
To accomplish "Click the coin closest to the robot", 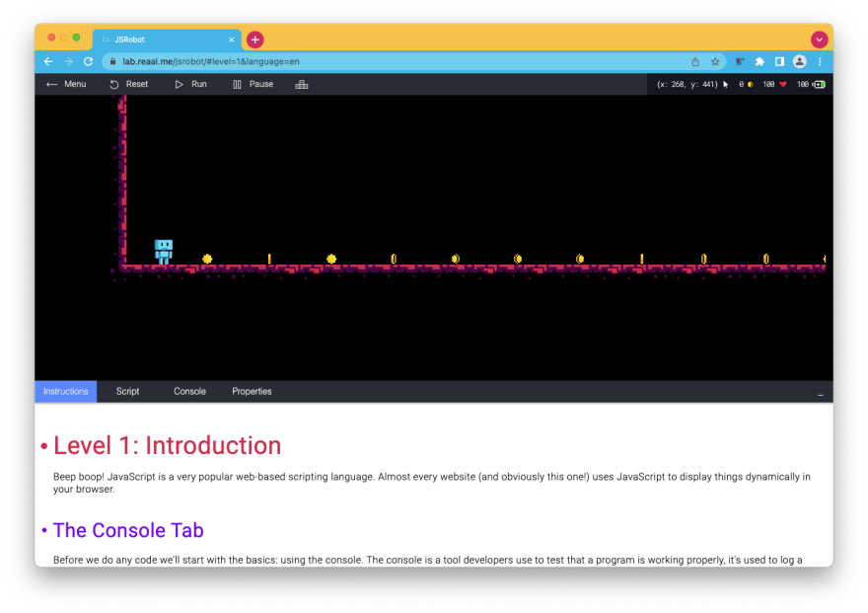I will (x=207, y=259).
